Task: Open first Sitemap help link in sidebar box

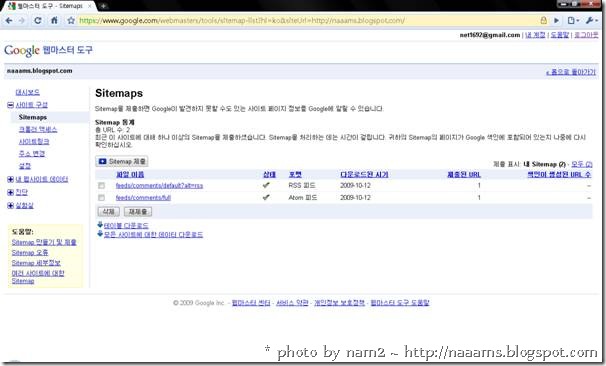Action: coord(44,242)
